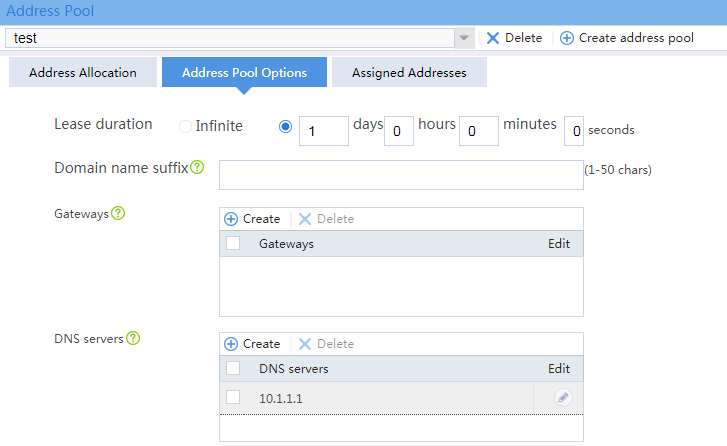727x446 pixels.
Task: Click the Domain name suffix text field
Action: pyautogui.click(x=401, y=175)
